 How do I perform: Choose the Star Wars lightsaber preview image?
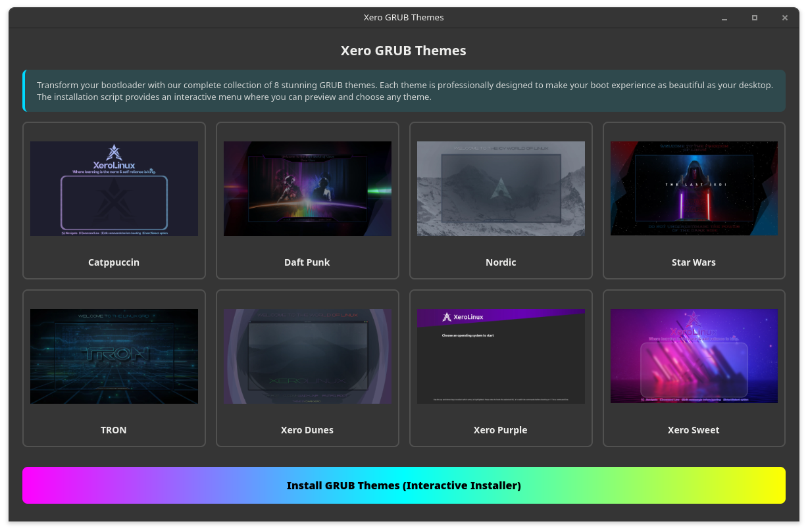pyautogui.click(x=694, y=189)
